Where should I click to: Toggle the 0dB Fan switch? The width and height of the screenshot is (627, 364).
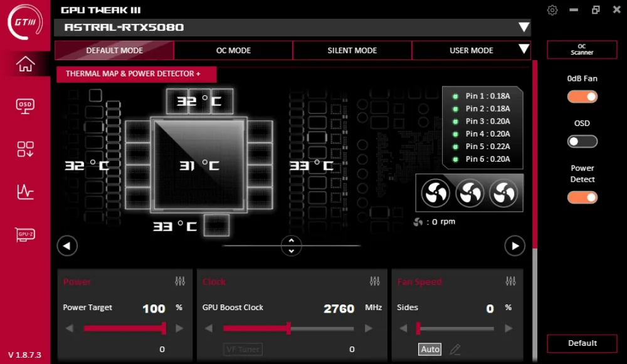click(582, 96)
